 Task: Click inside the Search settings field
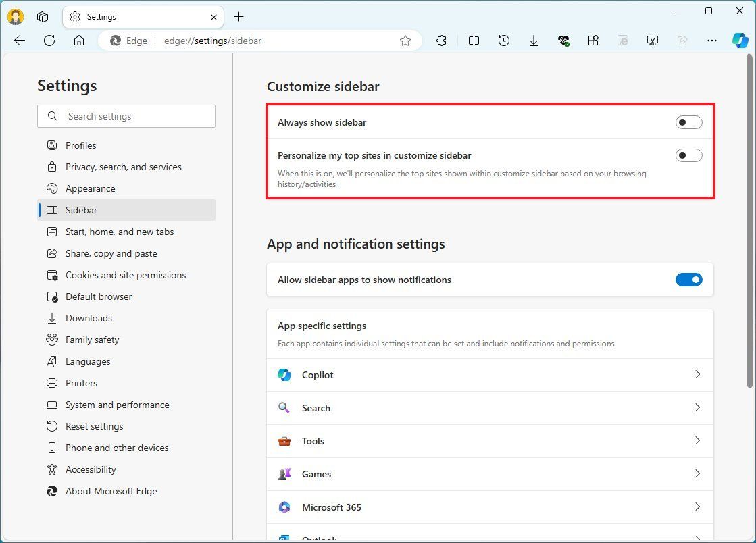click(126, 116)
